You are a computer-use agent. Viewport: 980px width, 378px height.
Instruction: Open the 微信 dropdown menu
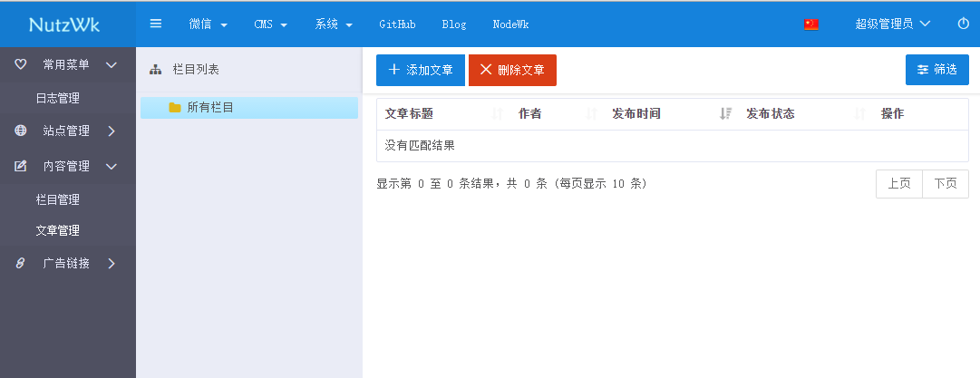(x=209, y=24)
